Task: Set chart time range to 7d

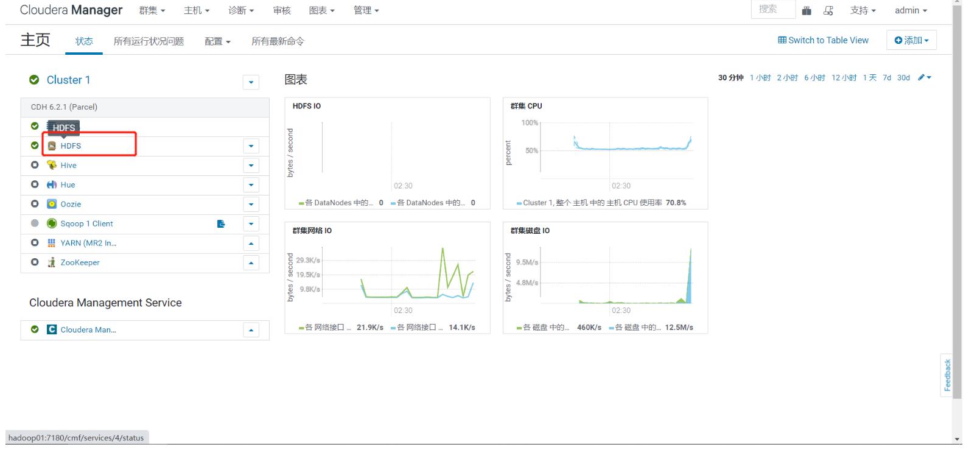Action: tap(887, 77)
